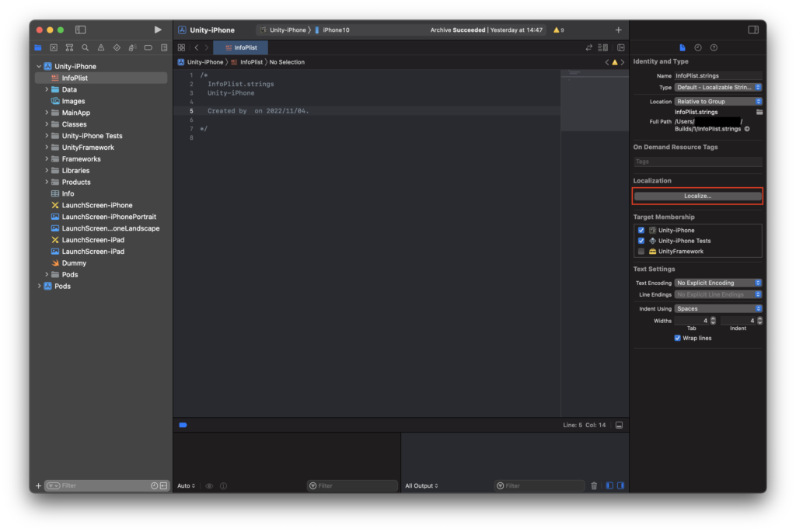Toggle the navigator sidebar visibility

coord(80,30)
